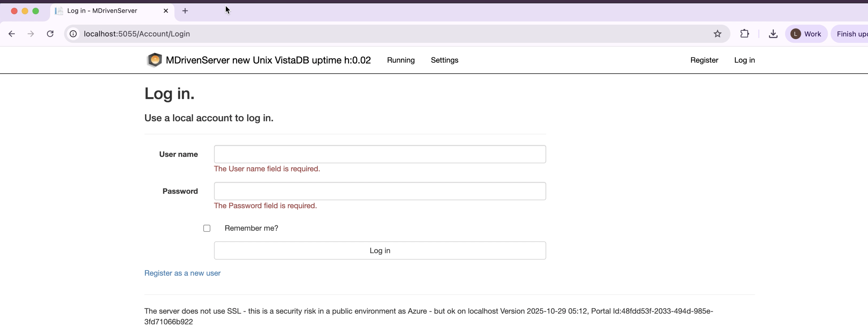Screen dimensions: 868x334
Task: Click the MDrivenServer logo icon
Action: coord(155,60)
